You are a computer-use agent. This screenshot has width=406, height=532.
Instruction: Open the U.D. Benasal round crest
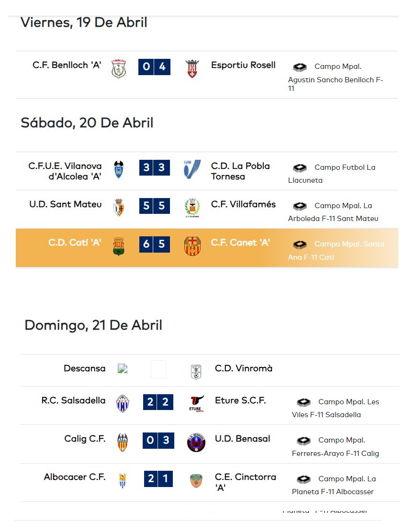pyautogui.click(x=196, y=443)
